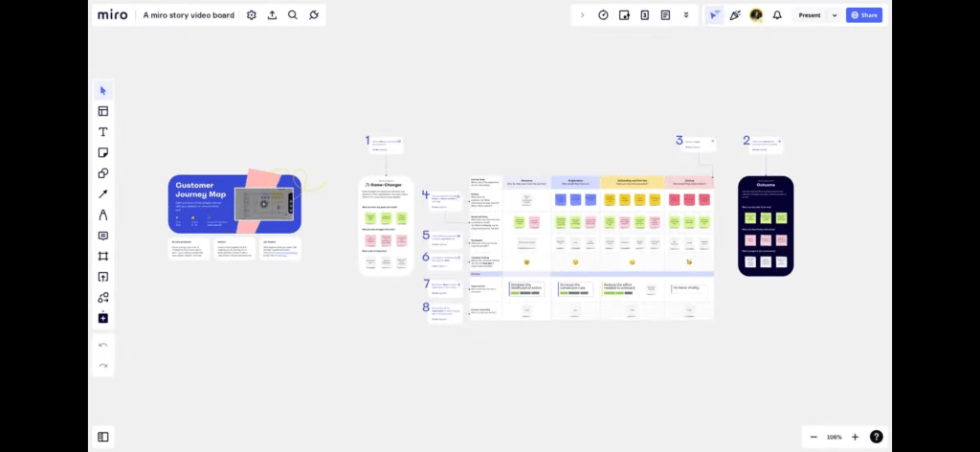Click 'Increase the conversion rate' opportunity card
The image size is (980, 452).
[575, 288]
